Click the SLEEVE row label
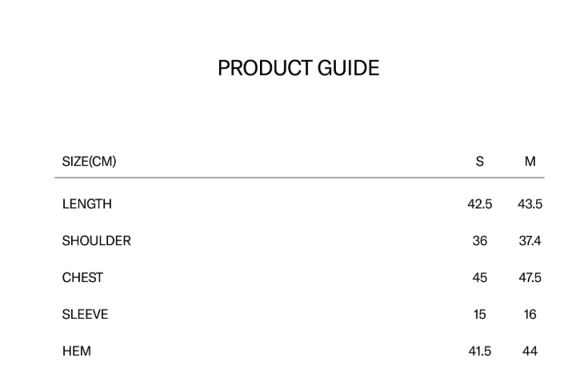Image resolution: width=588 pixels, height=390 pixels. pos(85,315)
